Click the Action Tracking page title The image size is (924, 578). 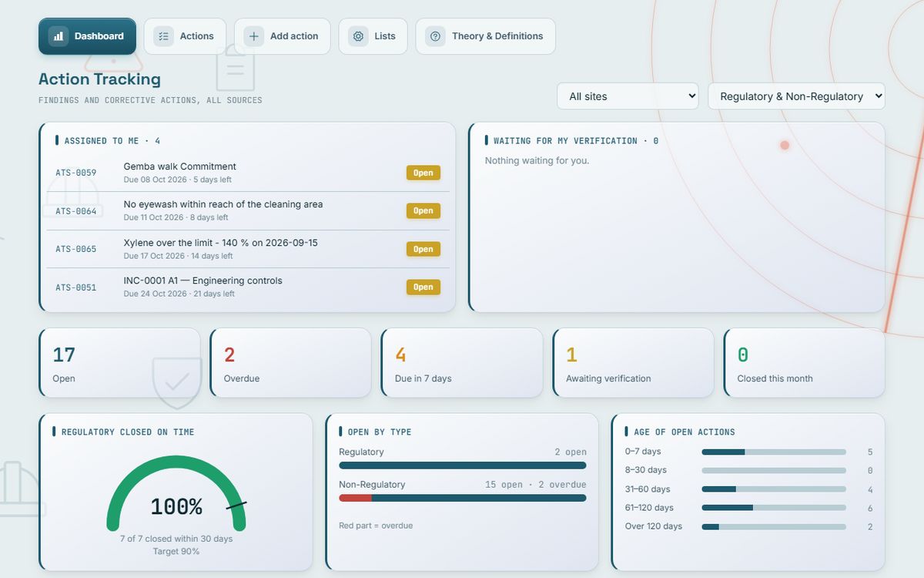99,79
